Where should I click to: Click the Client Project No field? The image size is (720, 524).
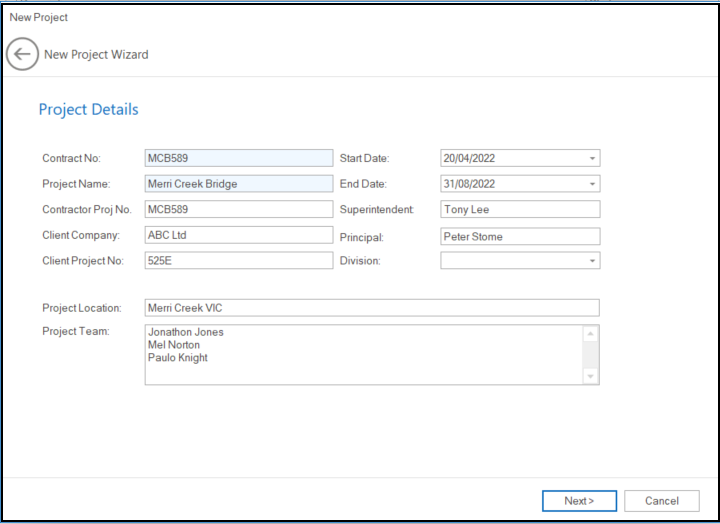click(x=238, y=261)
